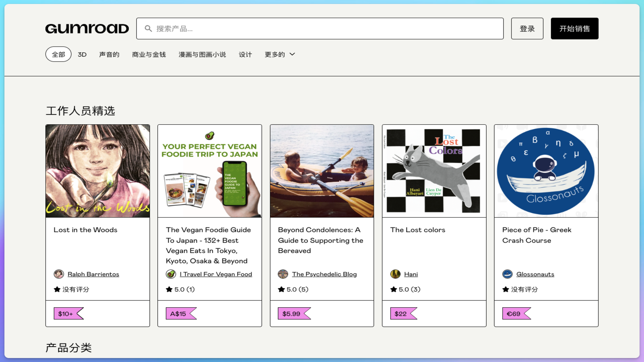The image size is (644, 362).
Task: Open the 漫画与图画小说 category
Action: [202, 54]
